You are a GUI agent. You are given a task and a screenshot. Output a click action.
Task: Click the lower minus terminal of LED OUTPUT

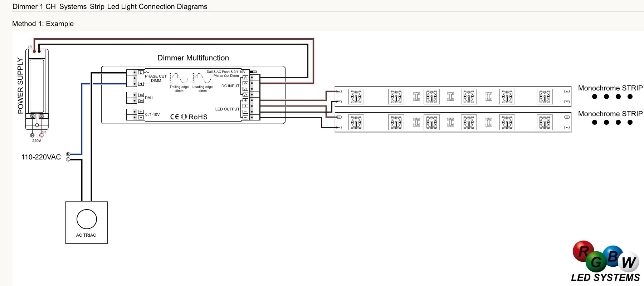245,117
